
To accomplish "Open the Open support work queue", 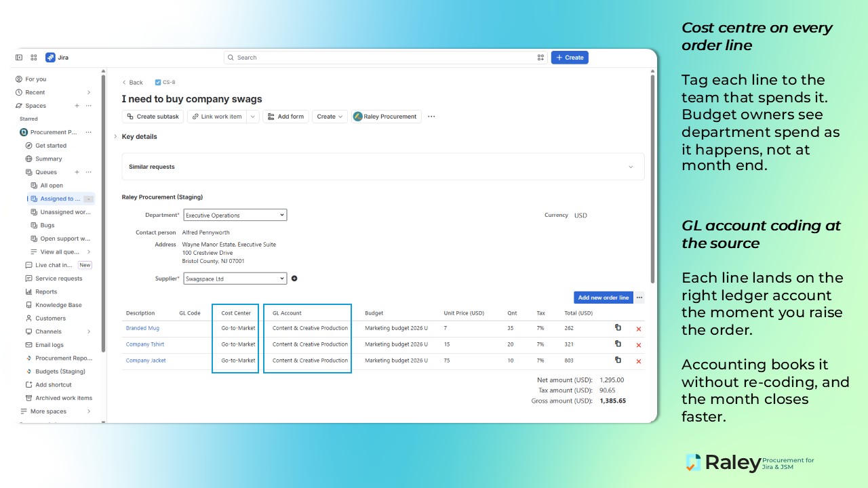I will click(65, 239).
